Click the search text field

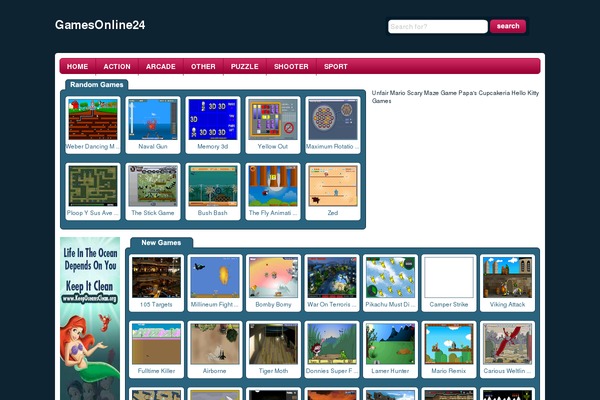pyautogui.click(x=438, y=26)
